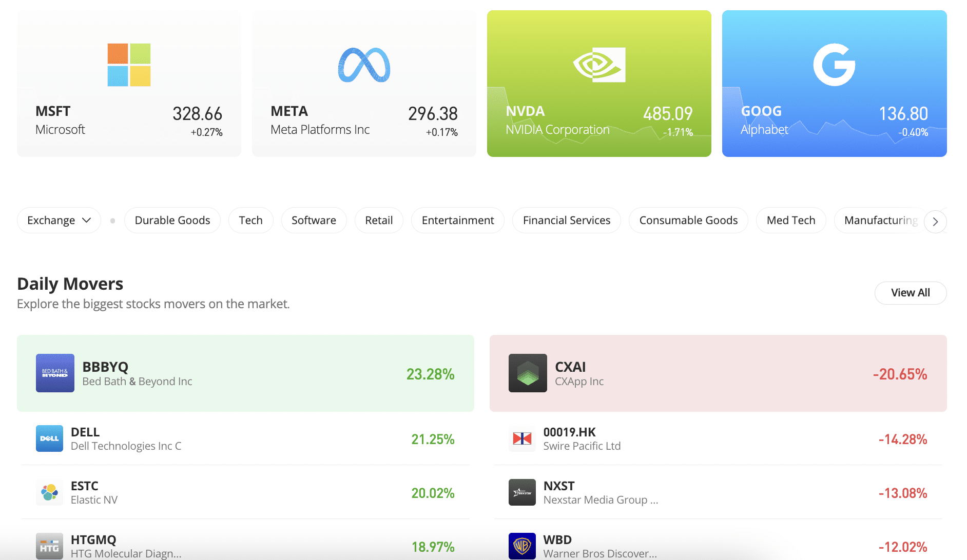Viewport: 967px width, 560px height.
Task: Click the CXApp cube logo icon
Action: pos(528,373)
